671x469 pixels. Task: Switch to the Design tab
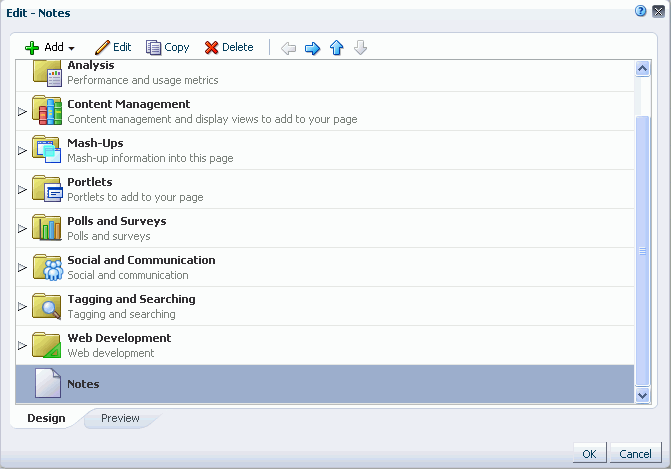click(x=46, y=418)
